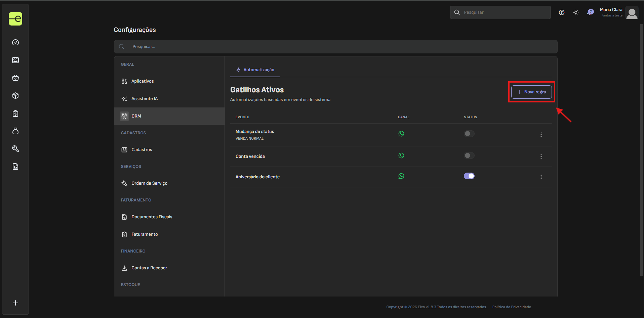Open the report chart icon in sidebar
The width and height of the screenshot is (644, 318).
(15, 167)
